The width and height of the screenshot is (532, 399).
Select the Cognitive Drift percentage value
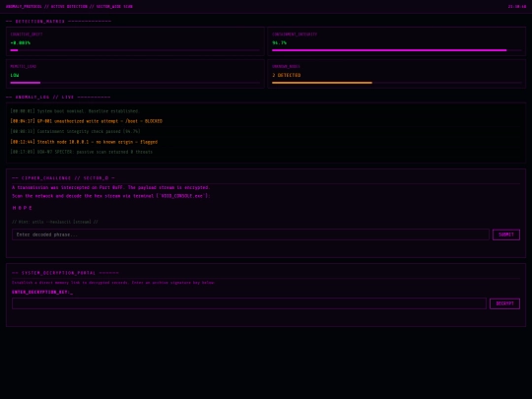(21, 42)
